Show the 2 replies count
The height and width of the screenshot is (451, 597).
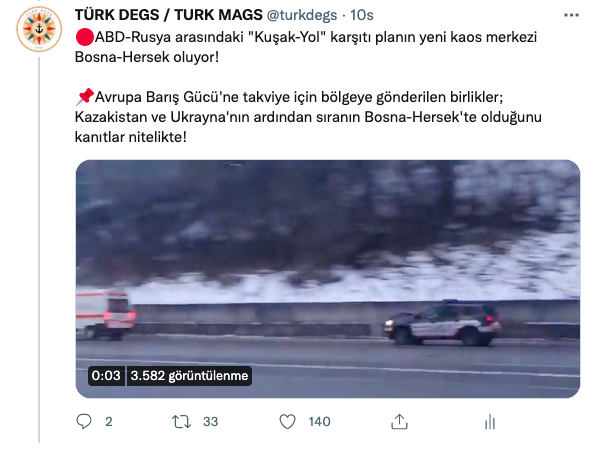pyautogui.click(x=109, y=422)
